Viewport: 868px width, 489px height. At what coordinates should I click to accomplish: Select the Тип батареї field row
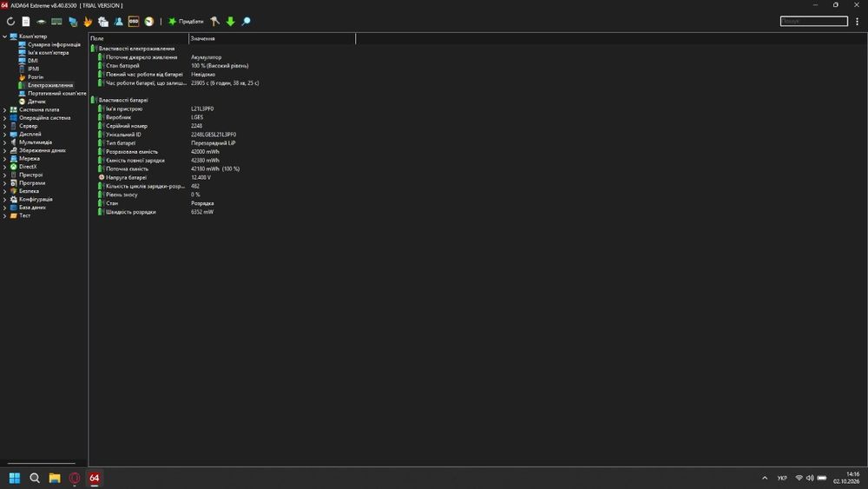click(x=121, y=143)
